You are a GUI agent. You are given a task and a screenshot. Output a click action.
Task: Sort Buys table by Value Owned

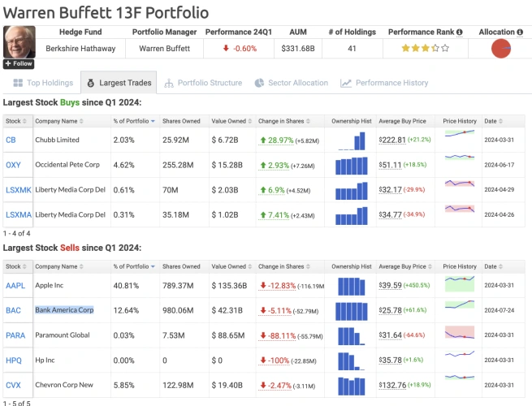pyautogui.click(x=231, y=121)
